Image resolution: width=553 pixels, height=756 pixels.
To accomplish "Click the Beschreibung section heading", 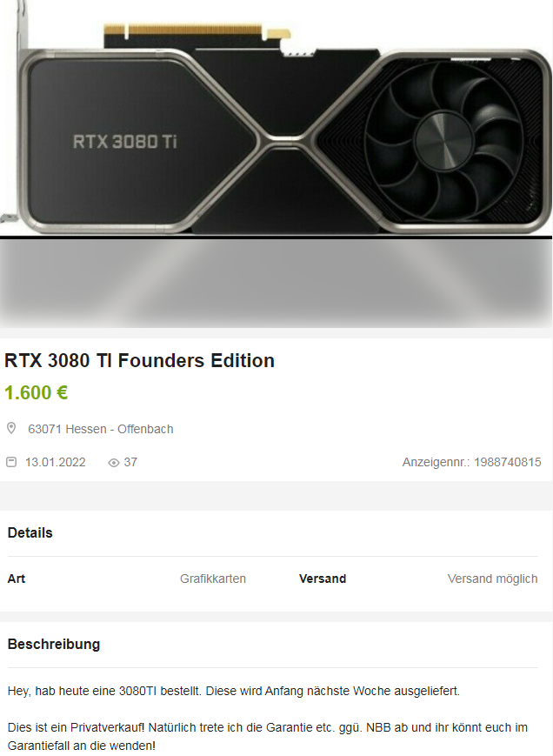I will [x=54, y=644].
